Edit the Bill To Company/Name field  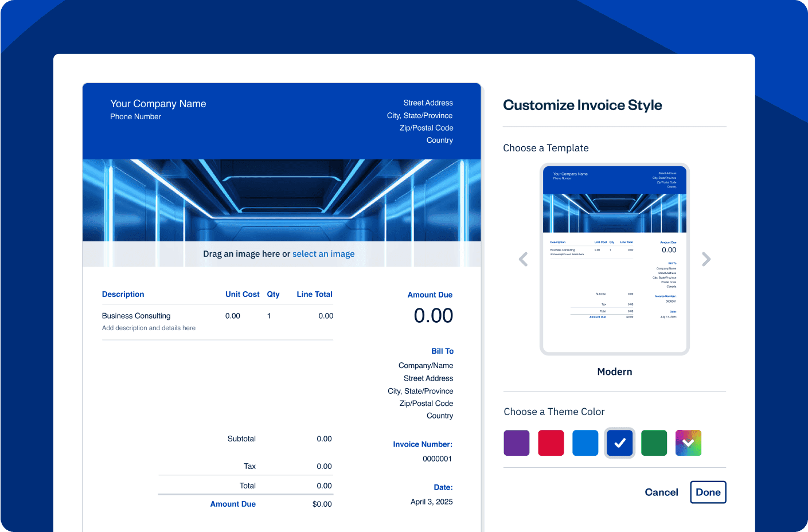(x=426, y=366)
